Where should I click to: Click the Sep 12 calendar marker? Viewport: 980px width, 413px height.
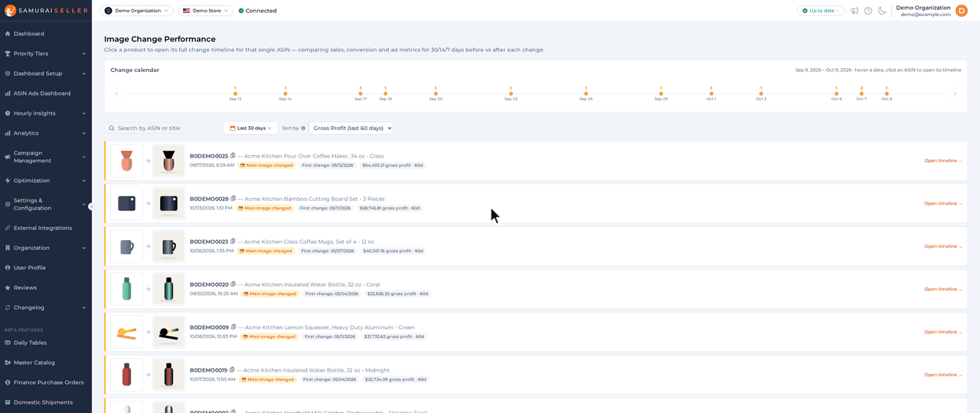pos(235,93)
